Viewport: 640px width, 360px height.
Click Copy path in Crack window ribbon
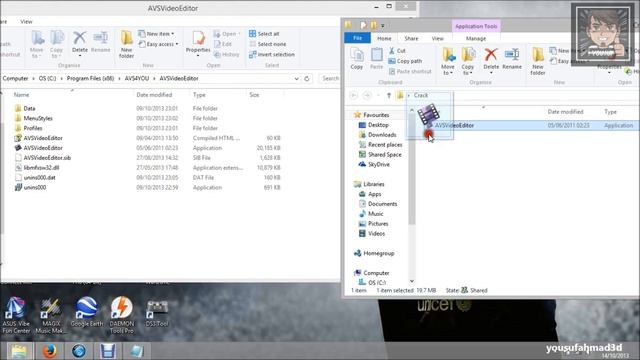click(405, 61)
